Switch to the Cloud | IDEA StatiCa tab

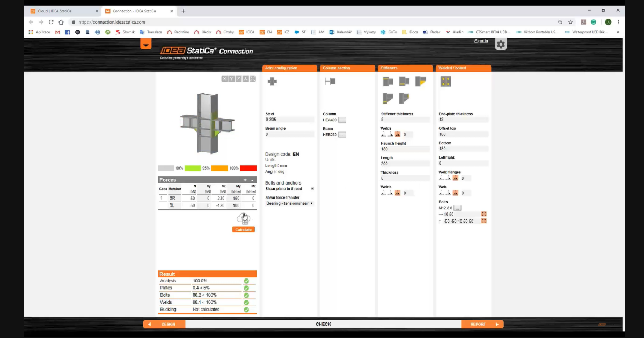pyautogui.click(x=63, y=11)
